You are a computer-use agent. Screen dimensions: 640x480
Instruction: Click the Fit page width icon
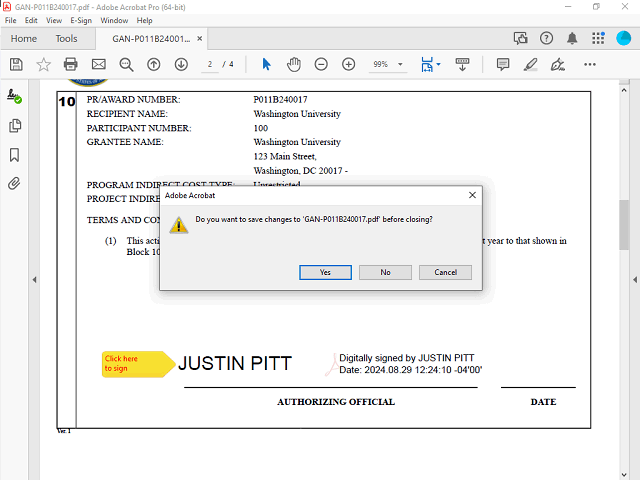427,64
